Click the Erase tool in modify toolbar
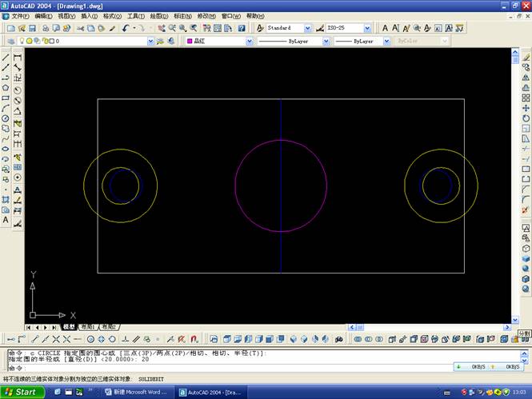The image size is (532, 399). pyautogui.click(x=526, y=58)
